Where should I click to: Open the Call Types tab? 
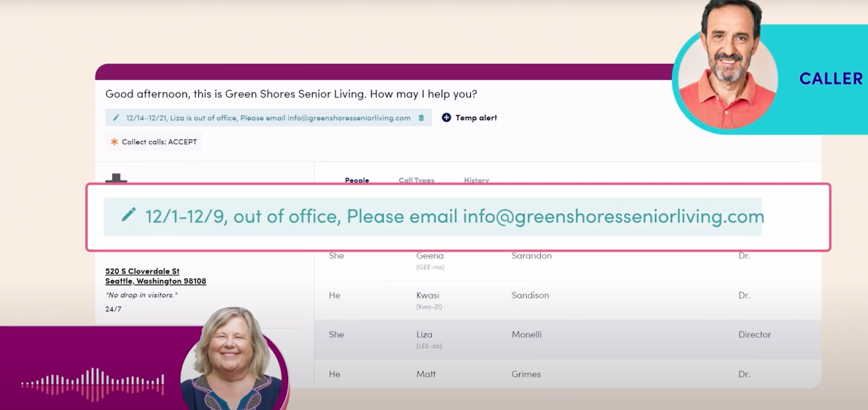(416, 180)
